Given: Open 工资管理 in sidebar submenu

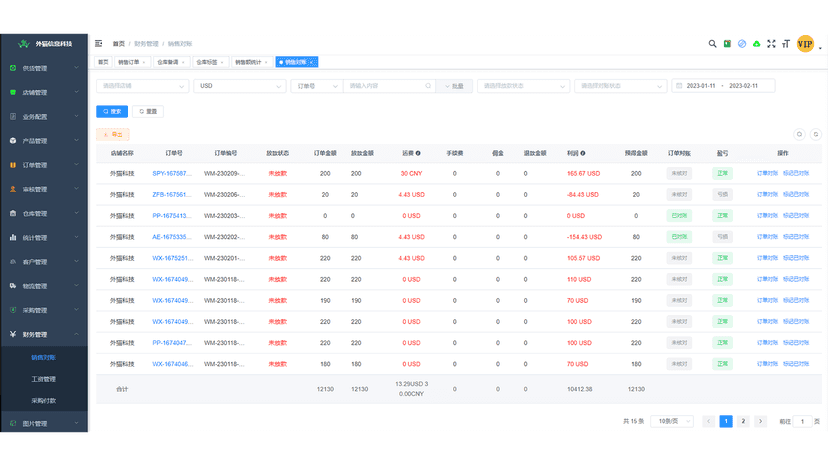Looking at the screenshot, I should click(x=43, y=379).
